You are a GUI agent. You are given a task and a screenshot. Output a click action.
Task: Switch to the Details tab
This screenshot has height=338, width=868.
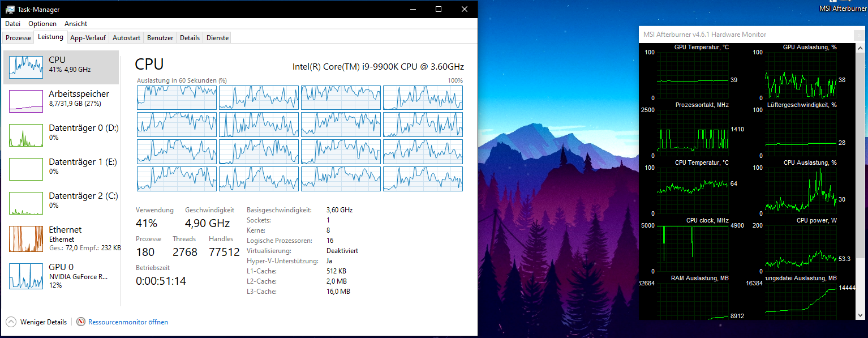190,38
